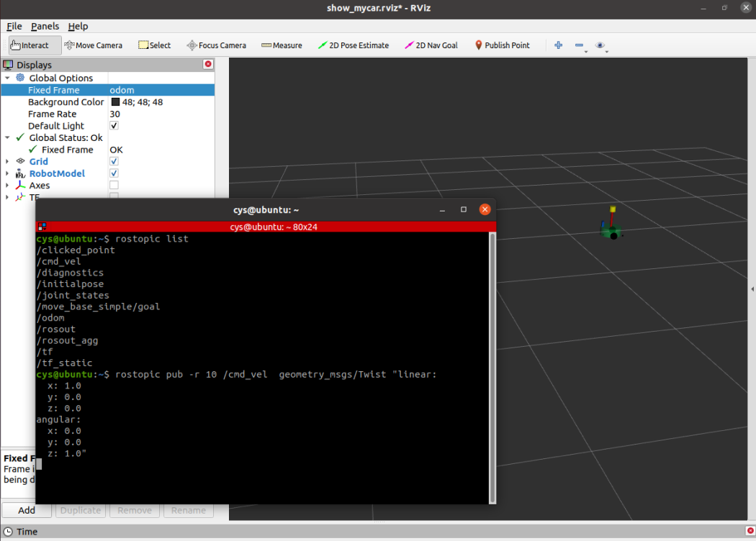Screen dimensions: 756x541
Task: Click the Time panel label
Action: pos(27,532)
